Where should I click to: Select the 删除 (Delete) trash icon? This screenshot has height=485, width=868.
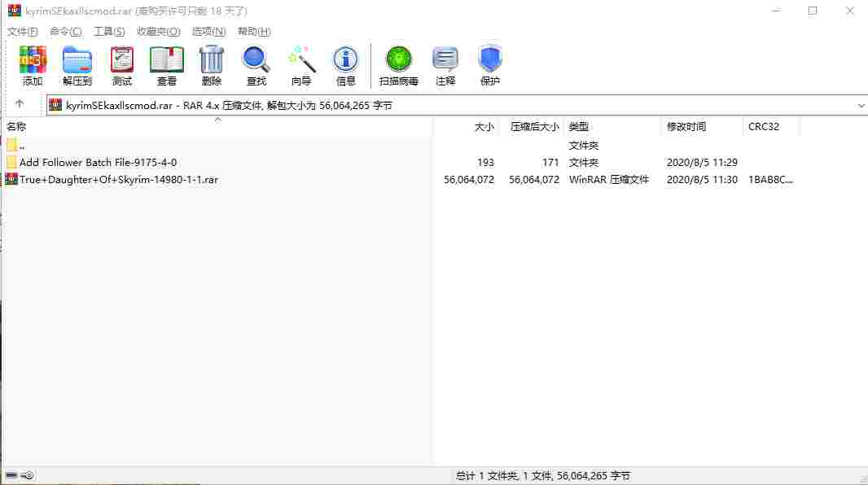(x=212, y=65)
